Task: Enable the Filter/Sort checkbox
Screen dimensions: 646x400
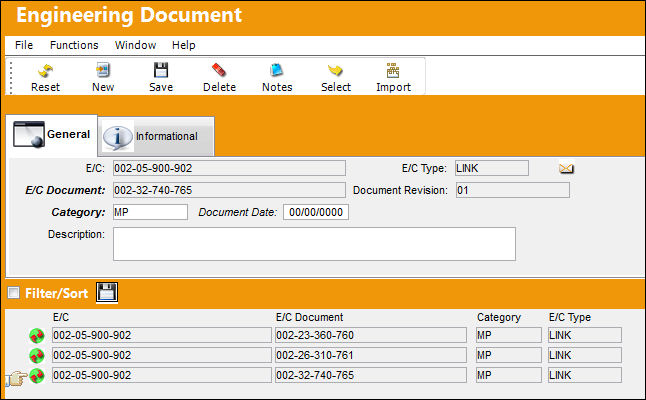Action: (x=14, y=293)
